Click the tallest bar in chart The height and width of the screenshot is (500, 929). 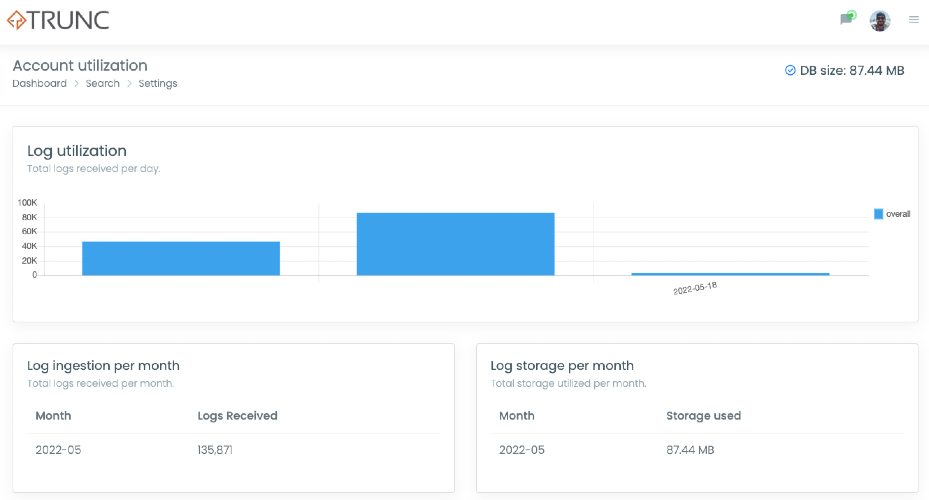coord(456,244)
